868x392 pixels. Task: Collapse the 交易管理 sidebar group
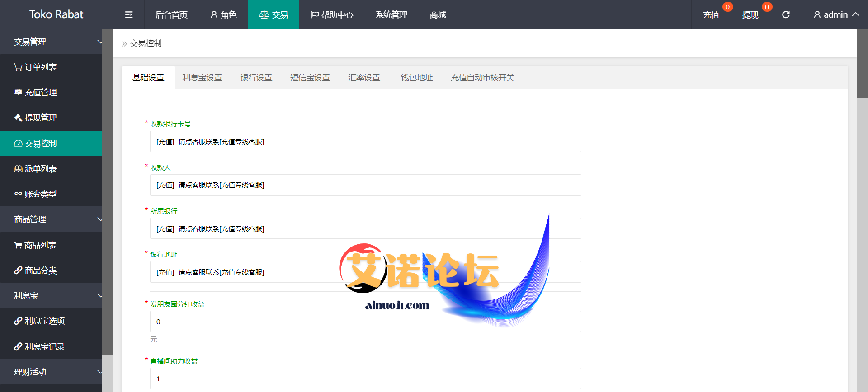pyautogui.click(x=51, y=42)
